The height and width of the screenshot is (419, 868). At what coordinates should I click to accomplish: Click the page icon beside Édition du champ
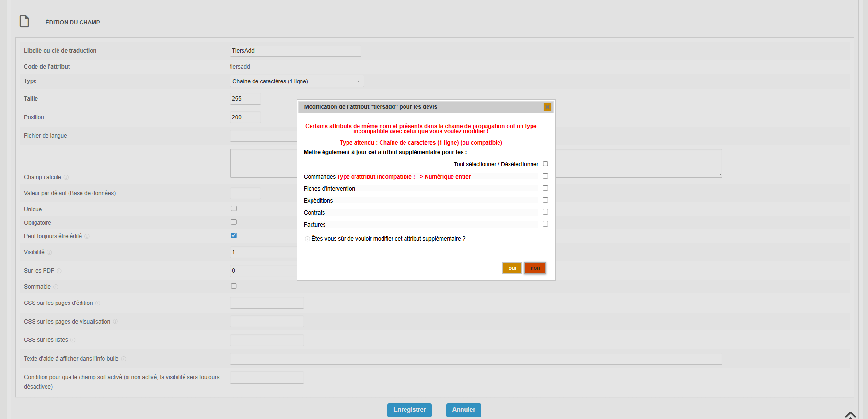coord(24,22)
